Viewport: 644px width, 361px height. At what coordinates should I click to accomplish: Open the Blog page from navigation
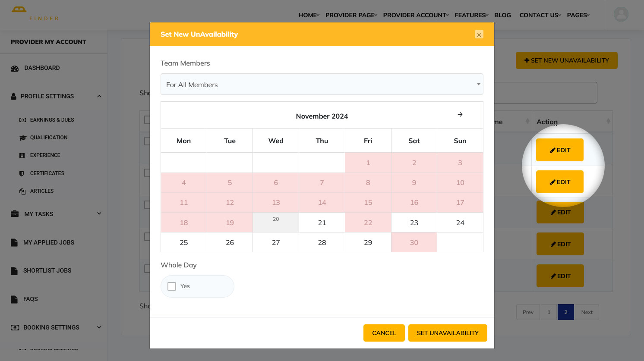tap(502, 15)
